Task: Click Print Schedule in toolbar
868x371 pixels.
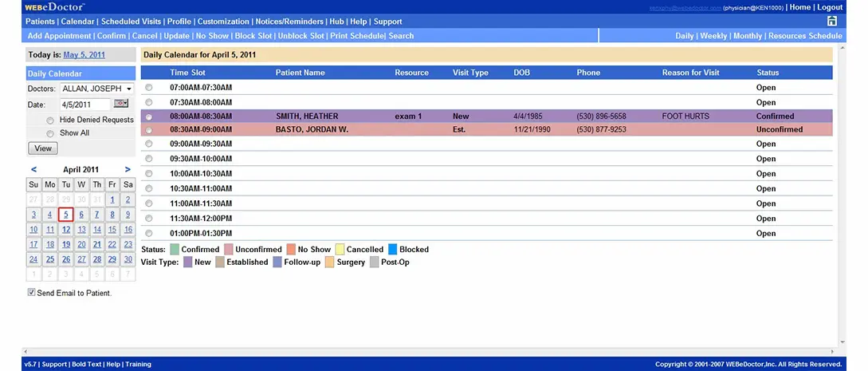Action: pos(356,36)
